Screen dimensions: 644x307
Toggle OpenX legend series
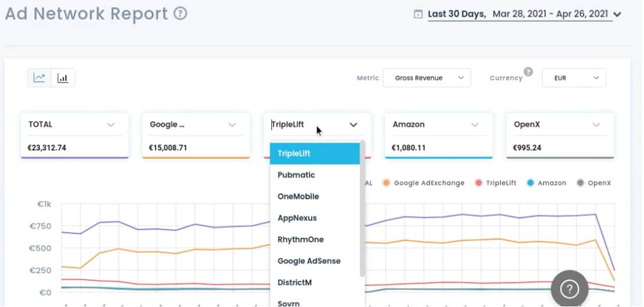[593, 183]
